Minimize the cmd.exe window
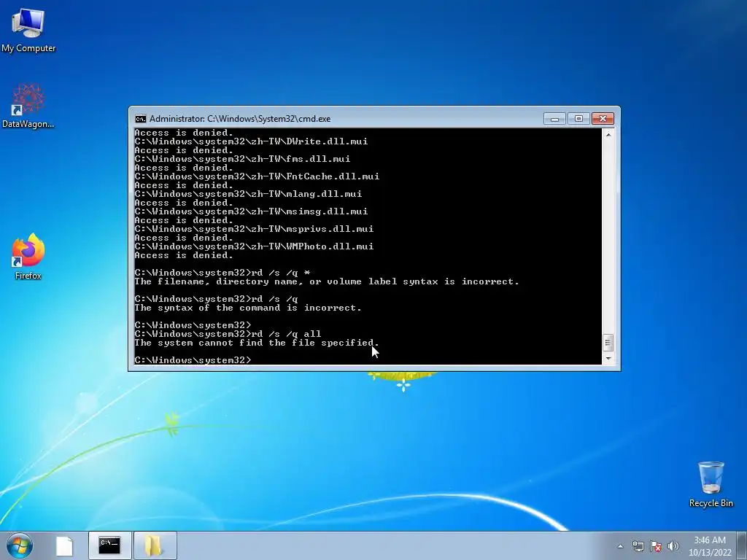Screen dimensions: 747x560 pos(554,119)
